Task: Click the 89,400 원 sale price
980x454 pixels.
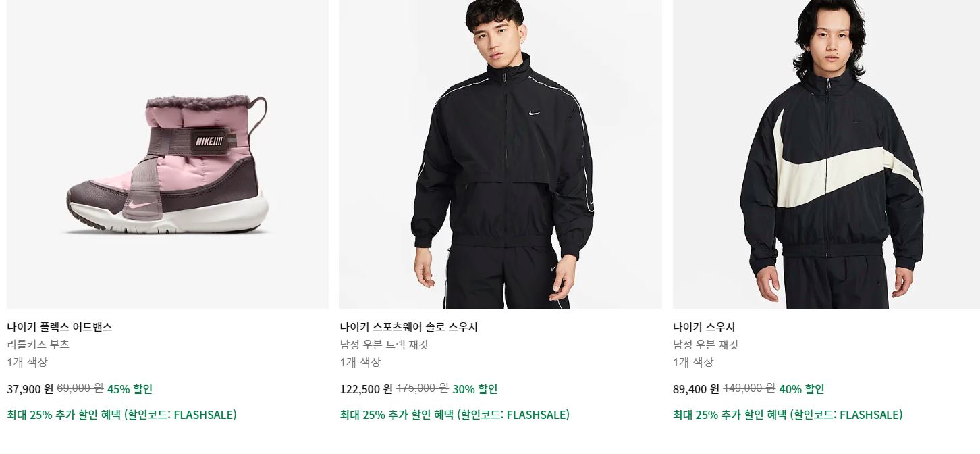Action: pos(696,389)
